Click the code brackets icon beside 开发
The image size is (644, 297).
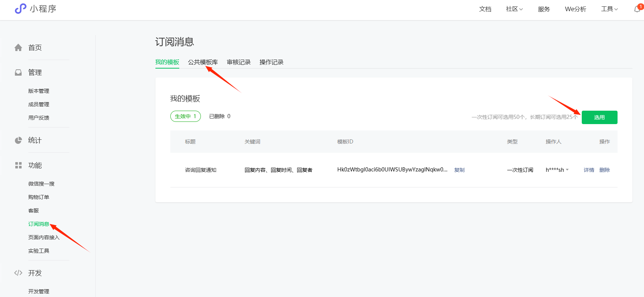18,273
